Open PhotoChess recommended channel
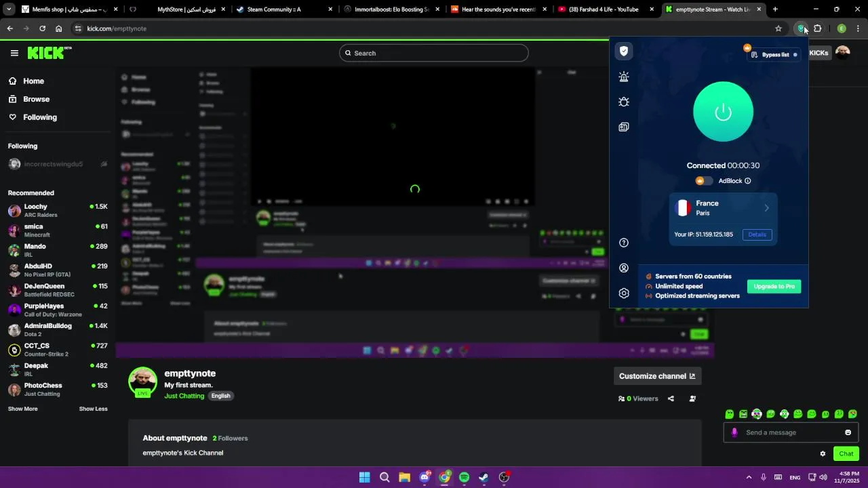The width and height of the screenshot is (868, 488). coord(58,389)
